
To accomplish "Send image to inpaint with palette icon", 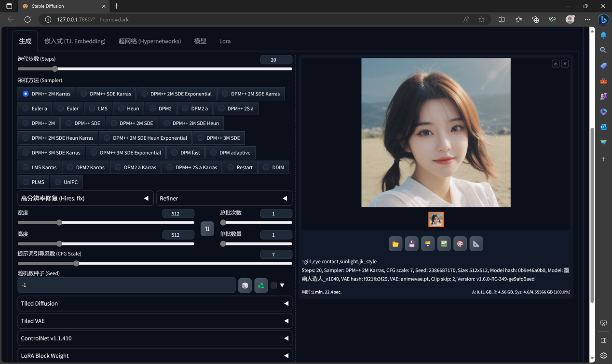I will click(460, 244).
